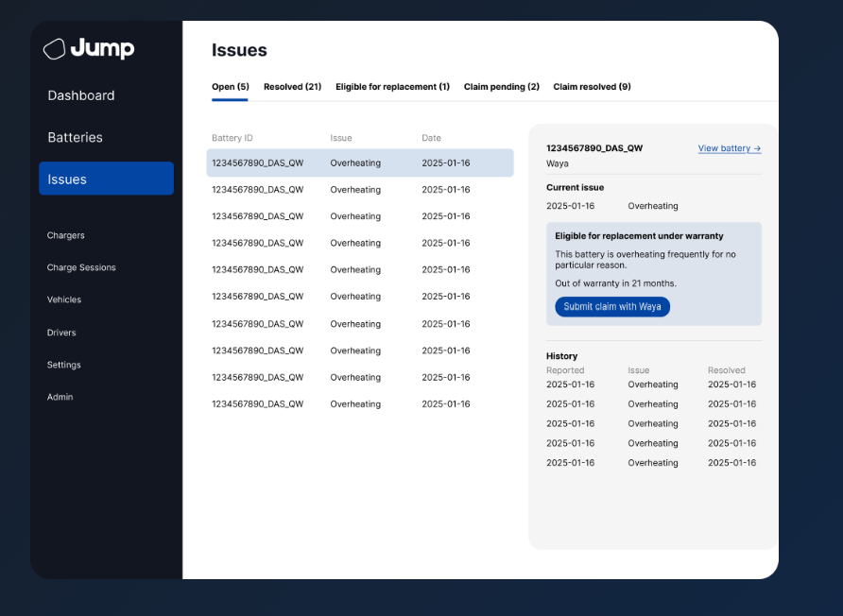The height and width of the screenshot is (616, 843).
Task: Click the Date column header
Action: click(431, 138)
